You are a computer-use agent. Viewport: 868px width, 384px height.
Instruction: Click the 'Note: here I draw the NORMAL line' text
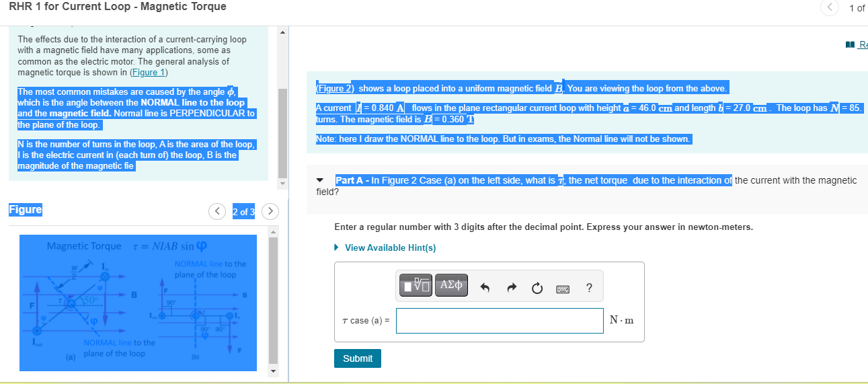[x=504, y=139]
